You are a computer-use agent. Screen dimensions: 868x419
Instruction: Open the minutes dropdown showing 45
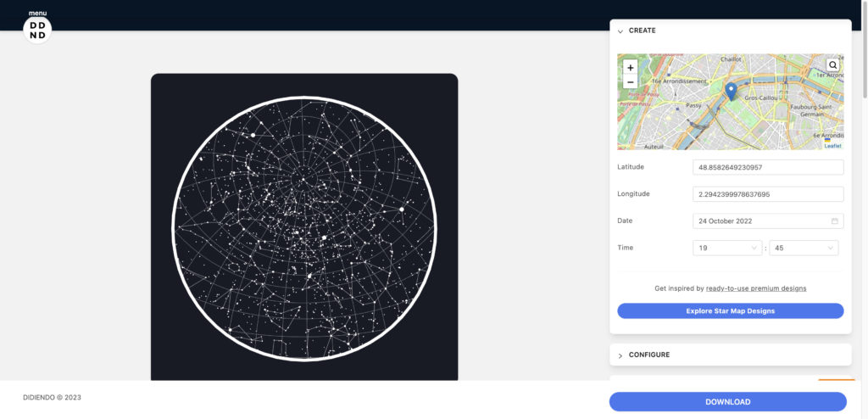pyautogui.click(x=804, y=248)
